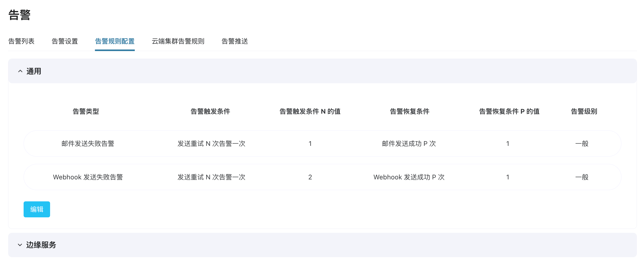Open the 边缘服务 panel header

(322, 245)
